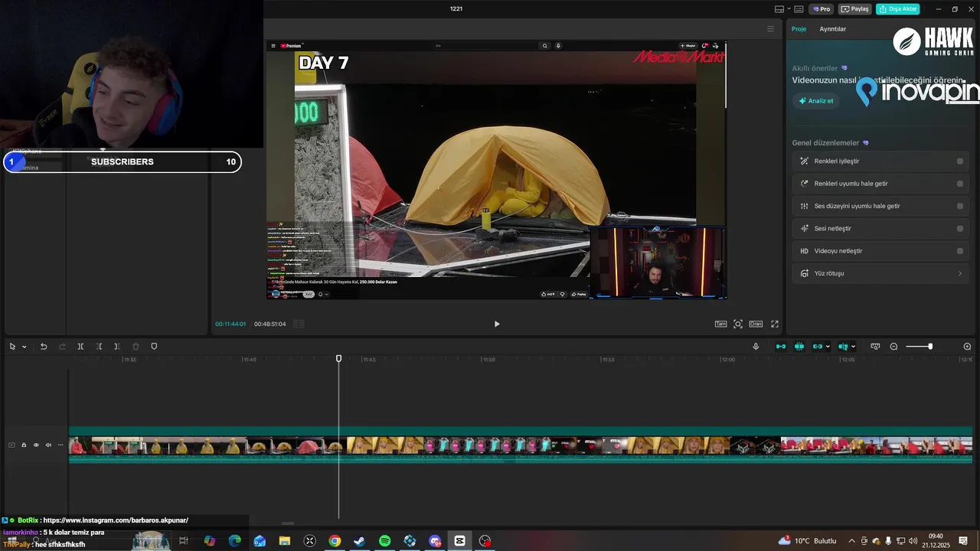The image size is (980, 551).
Task: Toggle auto snapping in timeline
Action: coord(799,347)
